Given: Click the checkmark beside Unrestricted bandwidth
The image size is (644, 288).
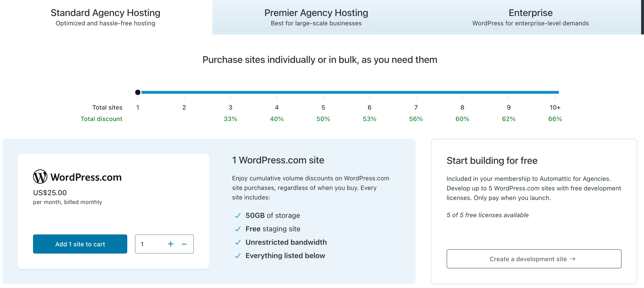Looking at the screenshot, I should coord(238,242).
